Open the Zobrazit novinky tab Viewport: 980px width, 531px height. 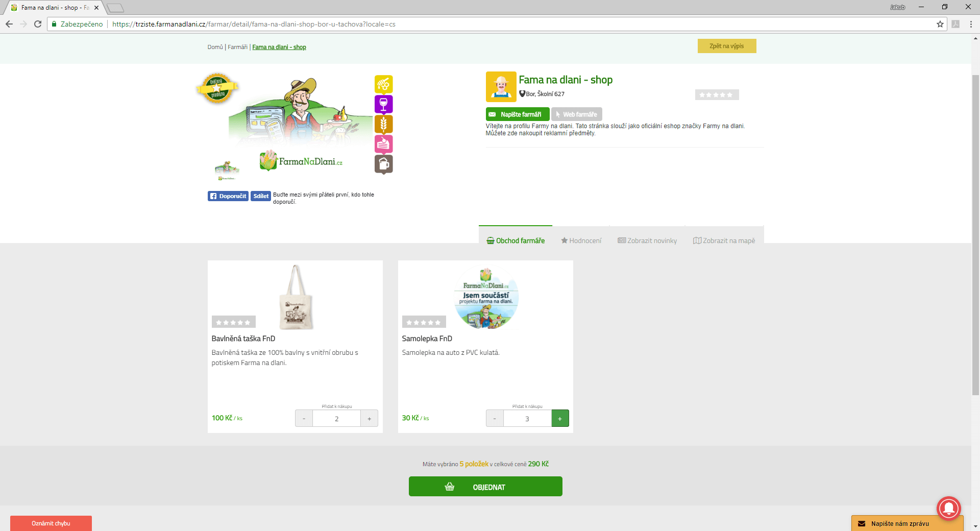pyautogui.click(x=647, y=240)
